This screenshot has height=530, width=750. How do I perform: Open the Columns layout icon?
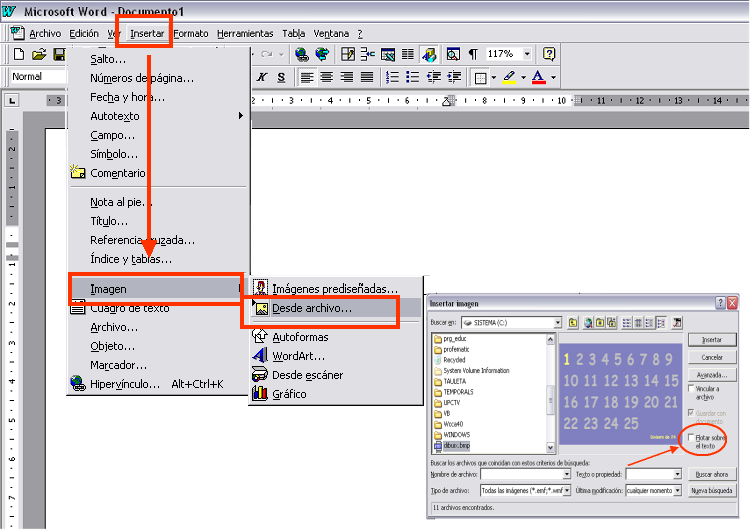pos(408,54)
